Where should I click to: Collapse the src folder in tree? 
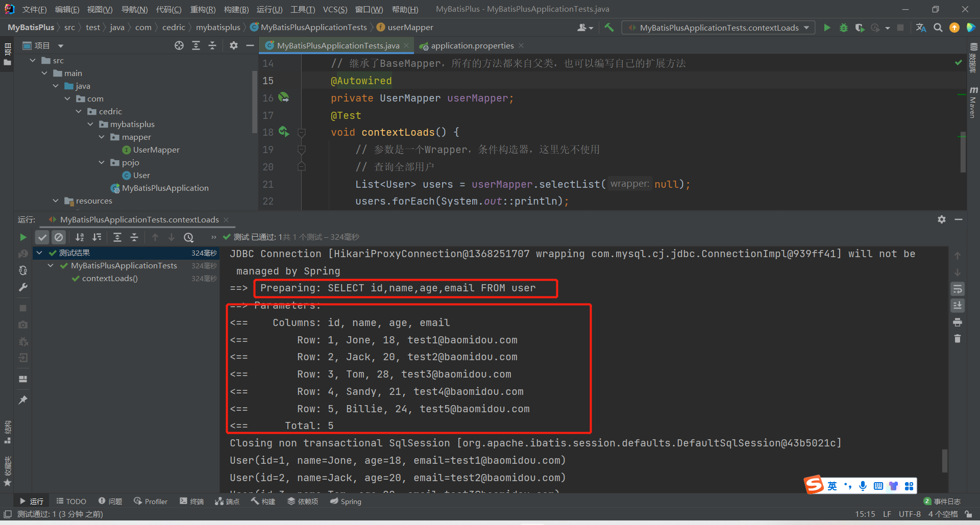33,60
